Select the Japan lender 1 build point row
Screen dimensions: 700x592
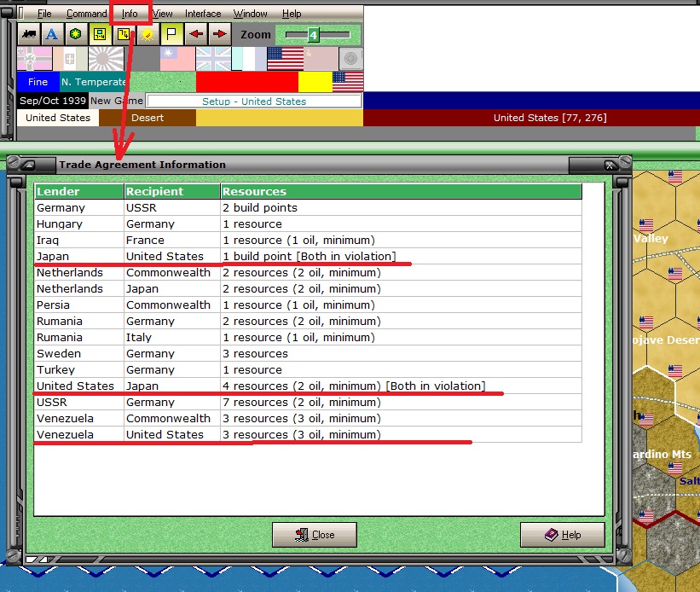click(308, 257)
